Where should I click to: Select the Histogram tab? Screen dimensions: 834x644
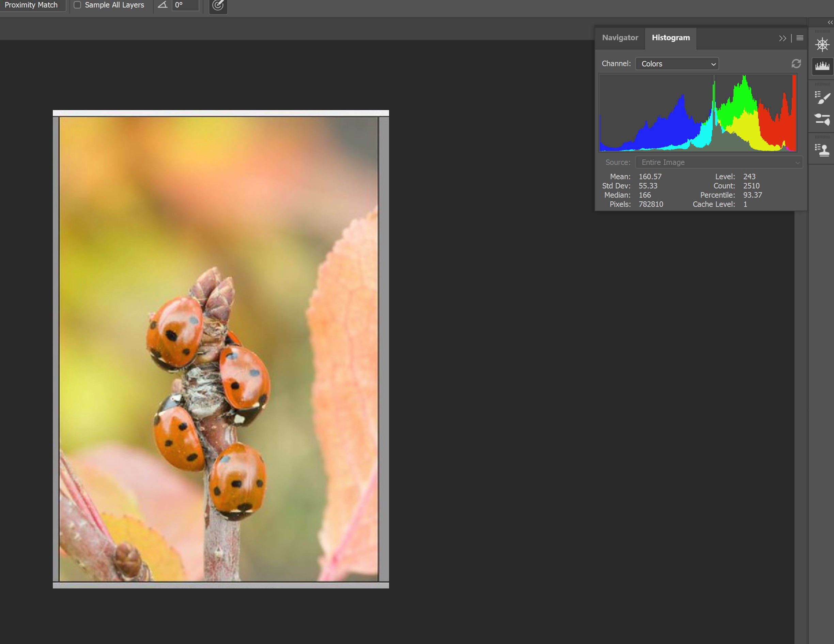tap(670, 38)
